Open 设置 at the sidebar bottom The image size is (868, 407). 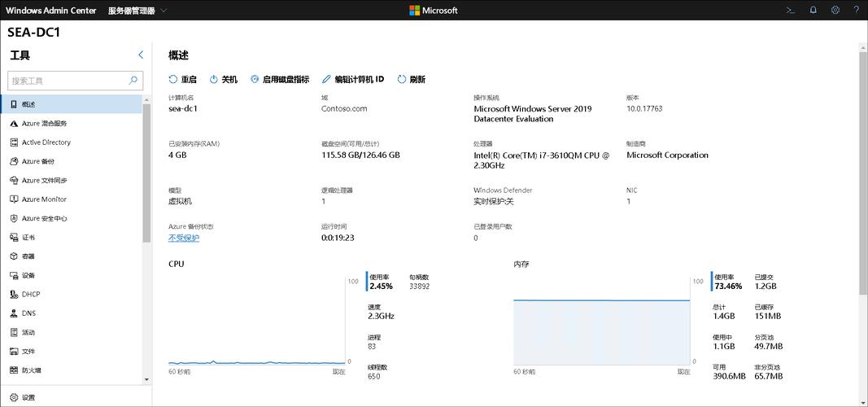[x=22, y=397]
